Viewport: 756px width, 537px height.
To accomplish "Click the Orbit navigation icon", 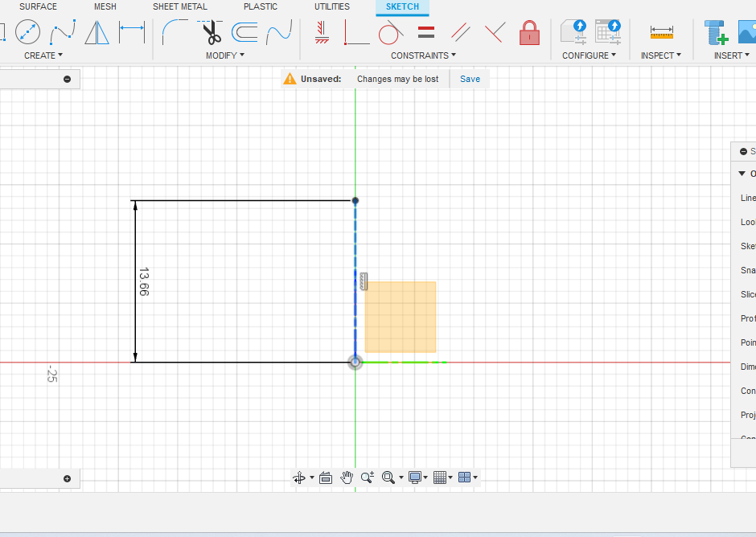I will coord(299,478).
